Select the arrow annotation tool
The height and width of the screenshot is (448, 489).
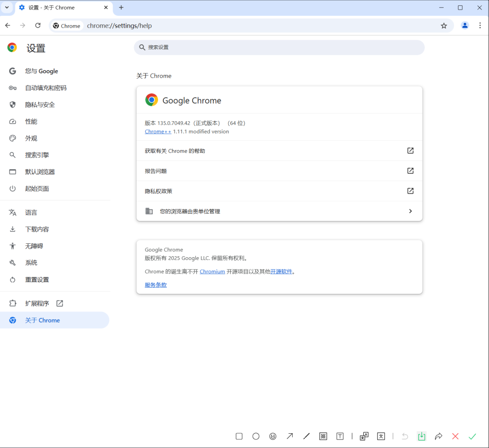290,436
